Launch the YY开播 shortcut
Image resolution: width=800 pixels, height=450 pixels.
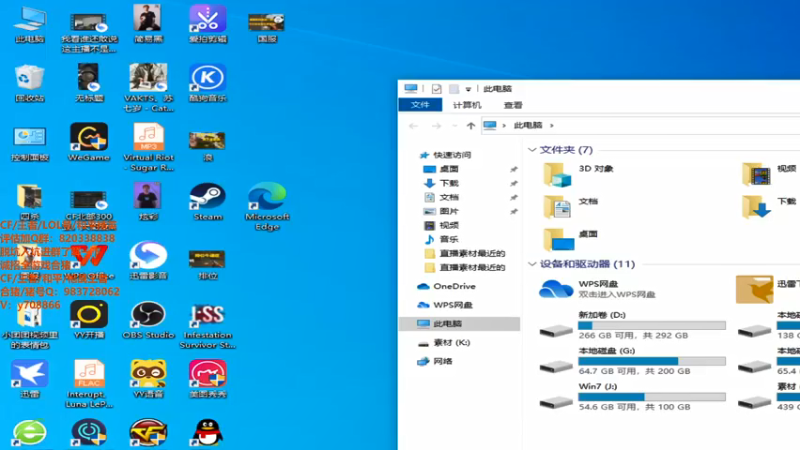pyautogui.click(x=89, y=320)
